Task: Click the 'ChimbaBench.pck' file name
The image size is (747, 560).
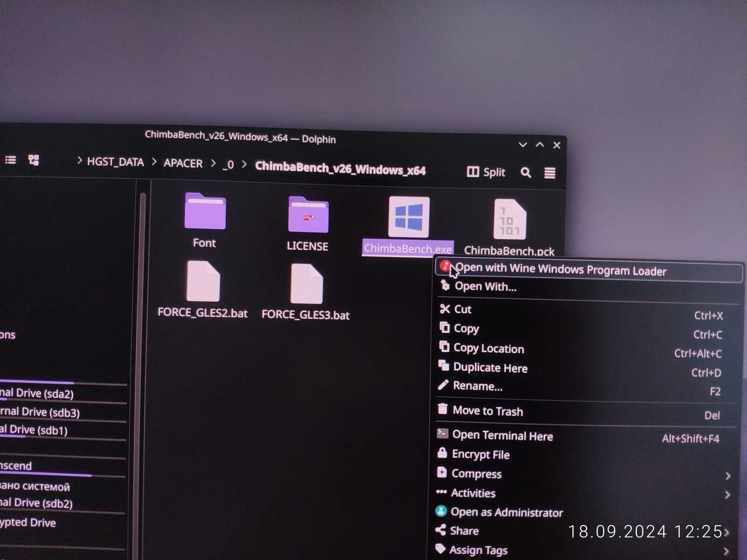Action: click(x=509, y=251)
